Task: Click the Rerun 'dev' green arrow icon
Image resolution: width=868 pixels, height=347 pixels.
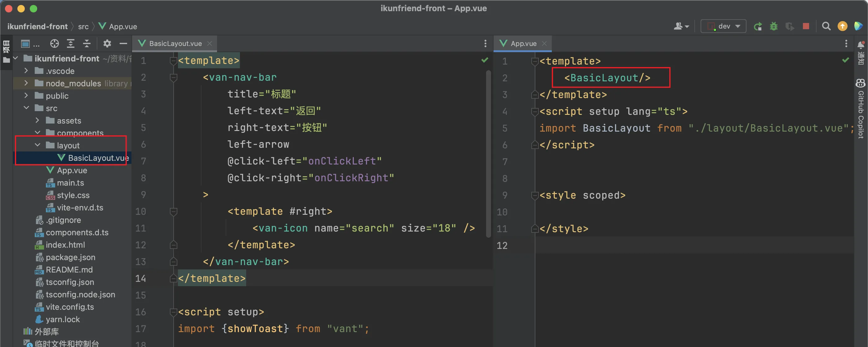Action: tap(758, 26)
